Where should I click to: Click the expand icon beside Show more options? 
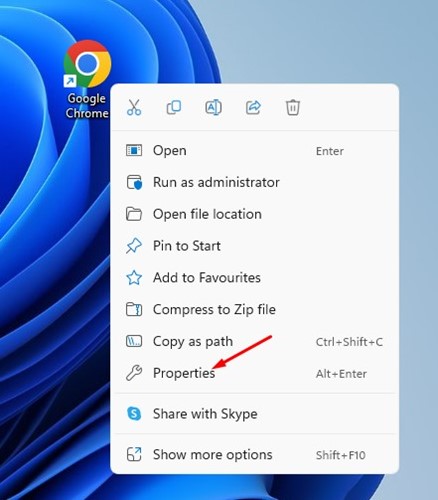click(134, 455)
